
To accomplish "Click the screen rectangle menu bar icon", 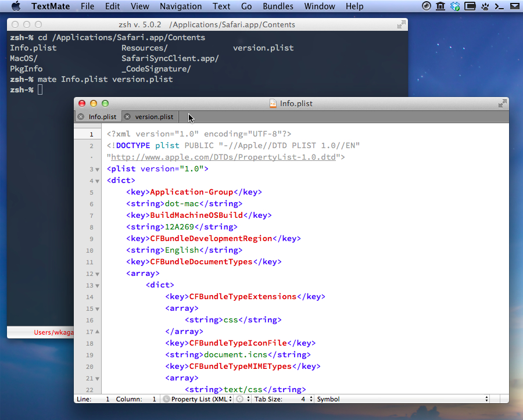I will point(470,6).
